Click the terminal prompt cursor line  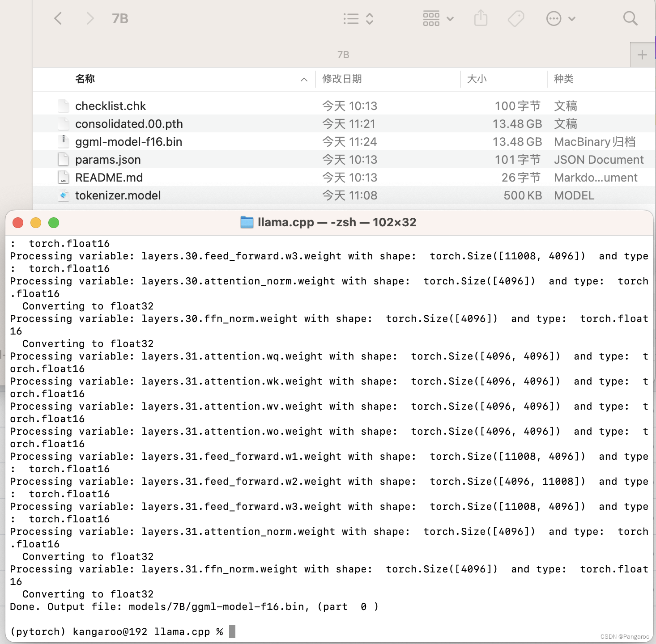point(123,631)
